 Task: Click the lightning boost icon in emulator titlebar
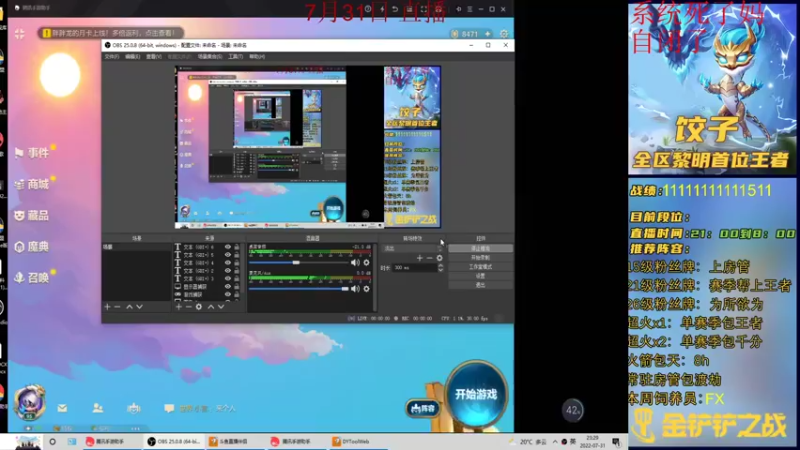[x=382, y=9]
